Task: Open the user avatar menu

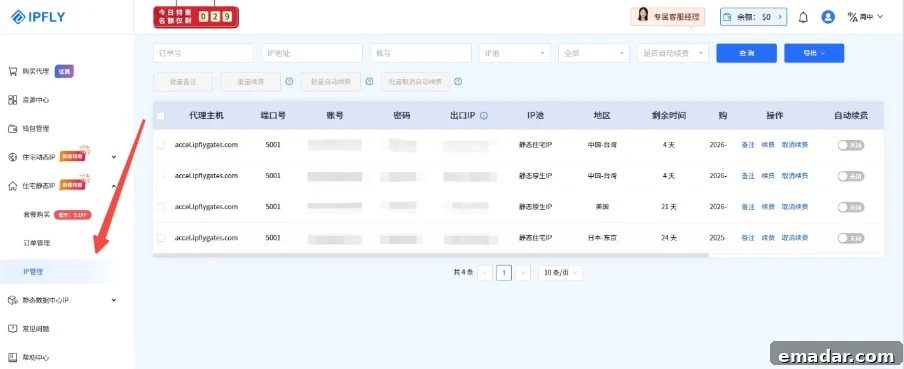Action: click(828, 17)
